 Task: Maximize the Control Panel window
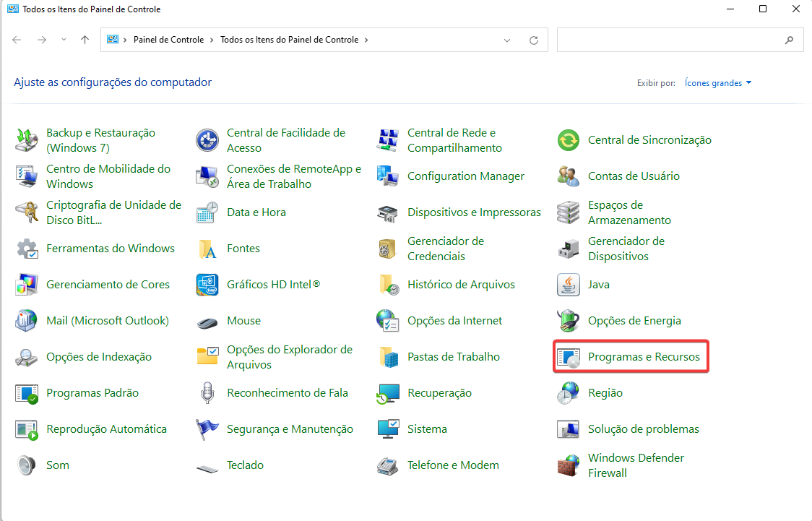tap(763, 9)
